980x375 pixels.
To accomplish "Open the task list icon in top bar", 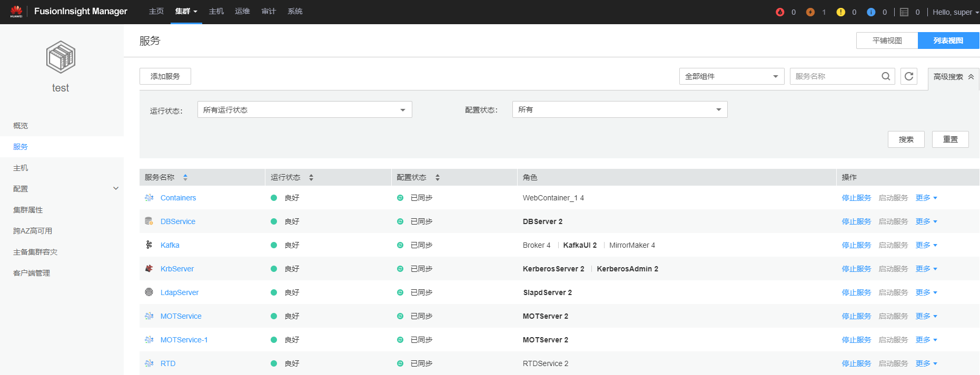I will coord(904,12).
